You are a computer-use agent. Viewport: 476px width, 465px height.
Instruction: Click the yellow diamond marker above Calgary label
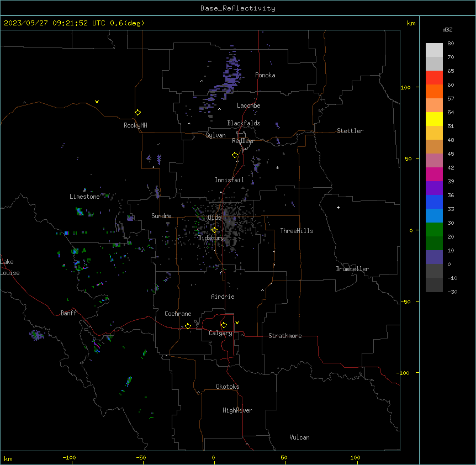(224, 325)
